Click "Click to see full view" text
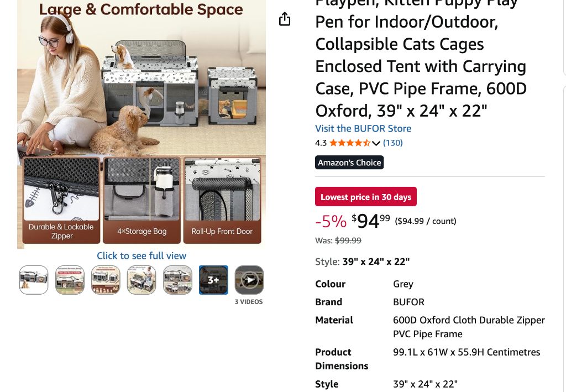 (x=141, y=255)
